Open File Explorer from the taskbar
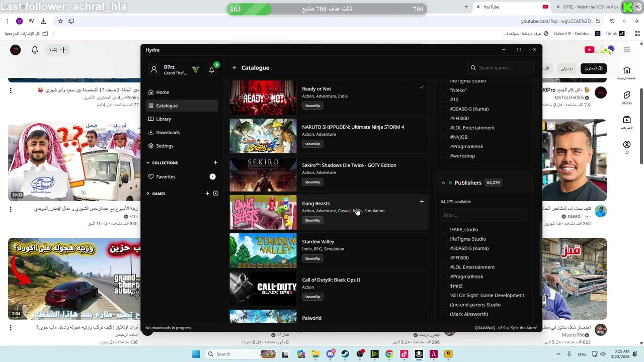 (315, 354)
